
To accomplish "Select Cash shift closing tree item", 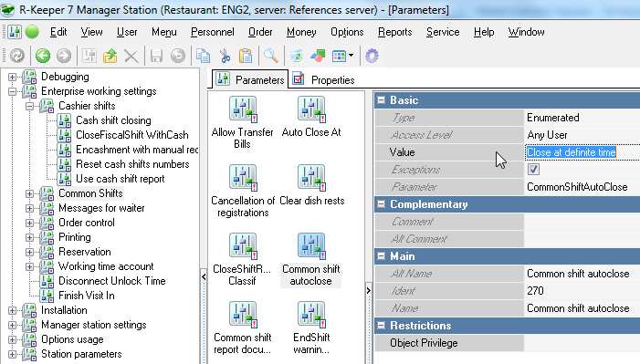I will tap(113, 120).
